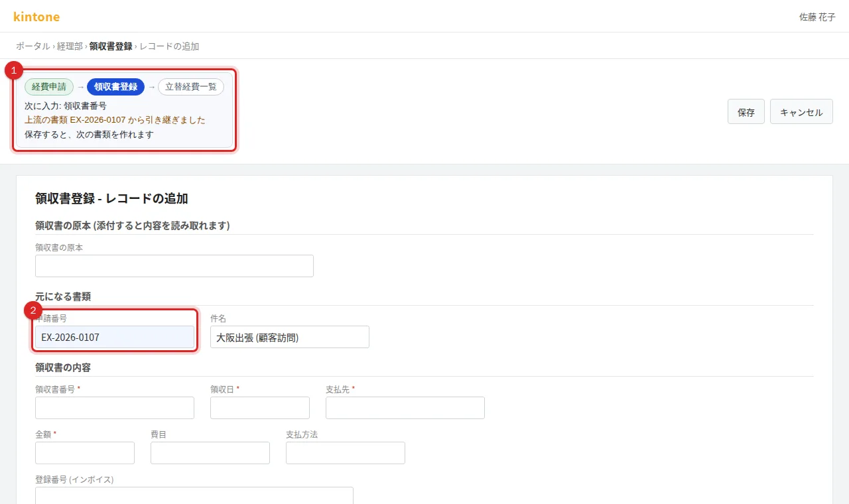Click the 領収書の原本 attachment field
Image resolution: width=849 pixels, height=504 pixels.
tap(174, 266)
